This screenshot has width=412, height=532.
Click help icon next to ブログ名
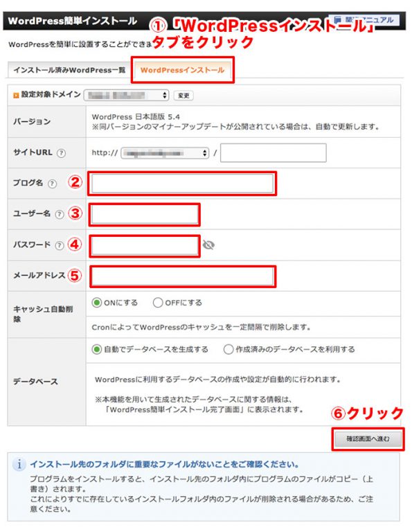click(52, 184)
